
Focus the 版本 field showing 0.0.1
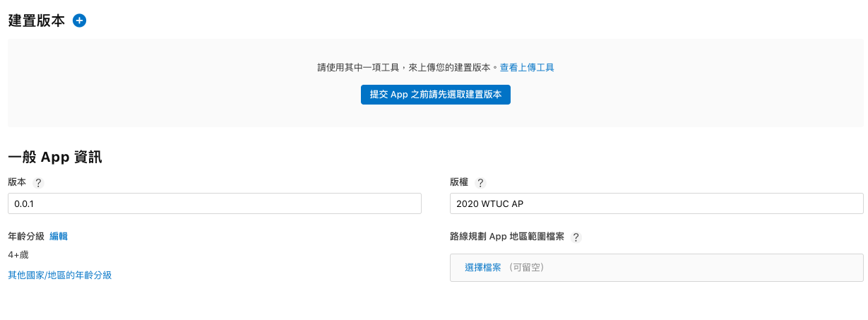click(215, 203)
